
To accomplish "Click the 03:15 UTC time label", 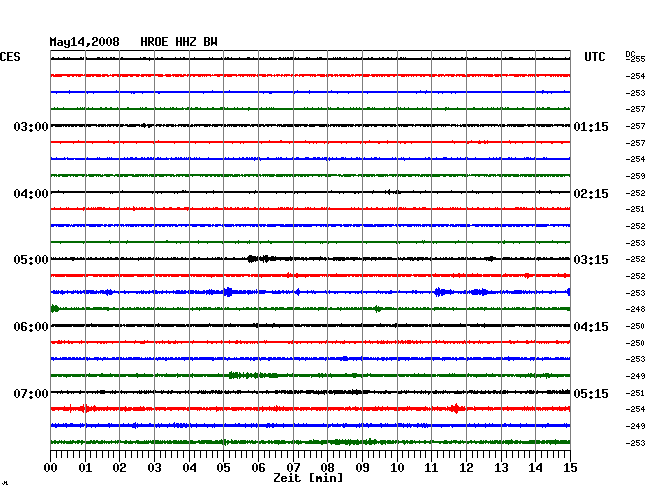I will pos(591,260).
